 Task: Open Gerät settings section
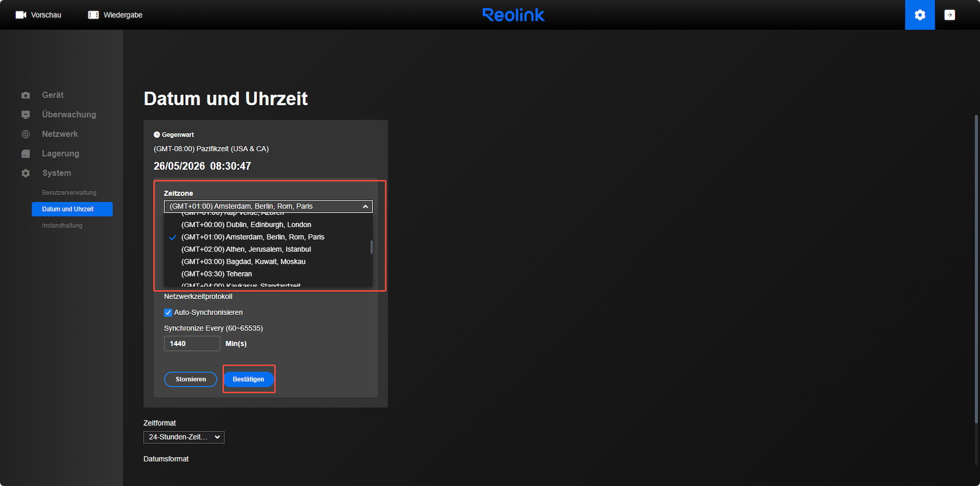[53, 95]
